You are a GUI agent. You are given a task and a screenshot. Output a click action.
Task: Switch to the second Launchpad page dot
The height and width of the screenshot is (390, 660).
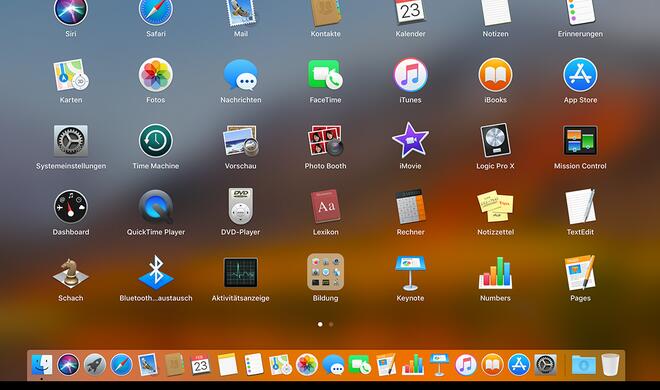(x=331, y=324)
